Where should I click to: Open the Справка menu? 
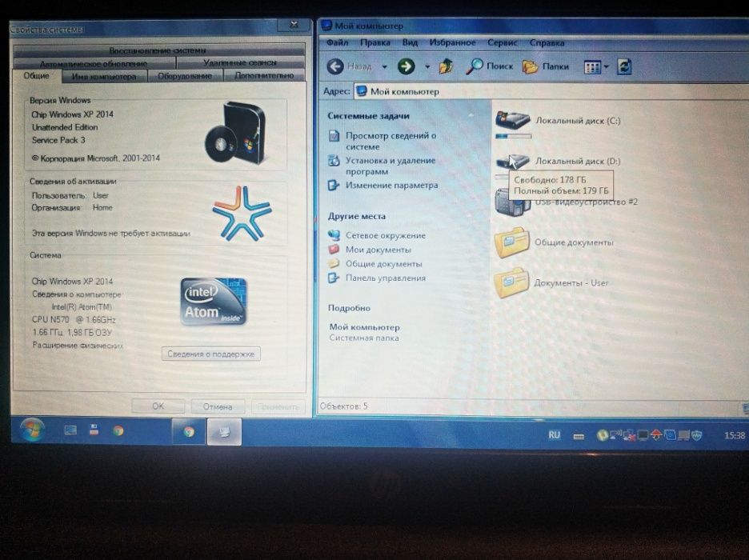[x=547, y=42]
